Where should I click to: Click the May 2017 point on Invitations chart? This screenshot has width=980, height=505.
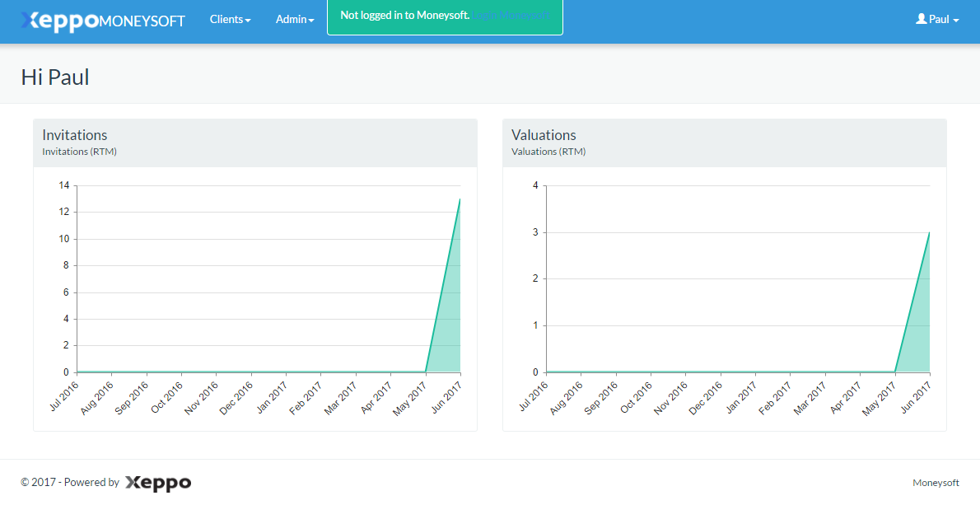(x=425, y=372)
